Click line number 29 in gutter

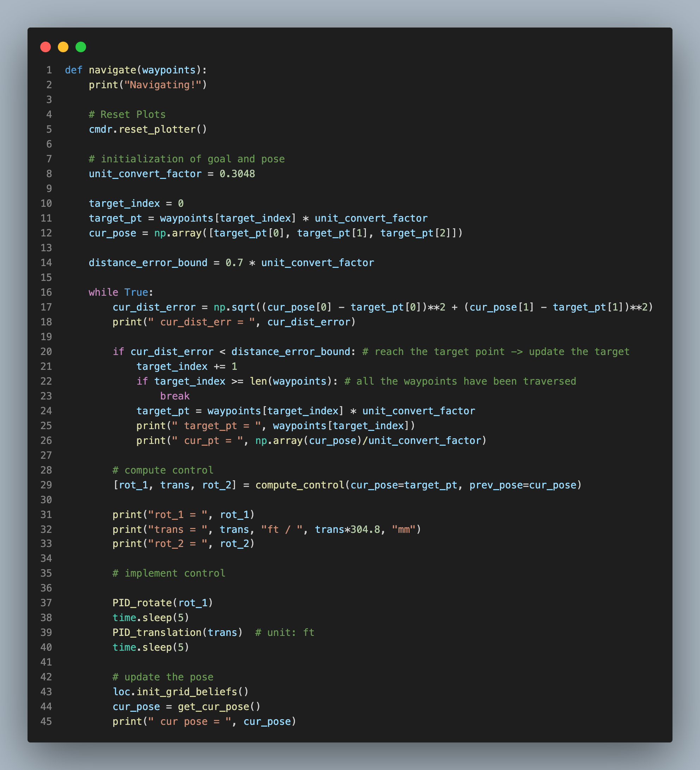pos(46,485)
